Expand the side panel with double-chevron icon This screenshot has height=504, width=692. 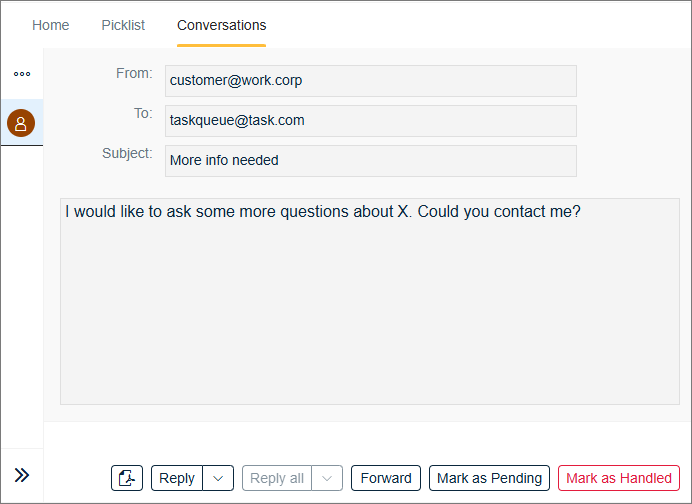[22, 475]
